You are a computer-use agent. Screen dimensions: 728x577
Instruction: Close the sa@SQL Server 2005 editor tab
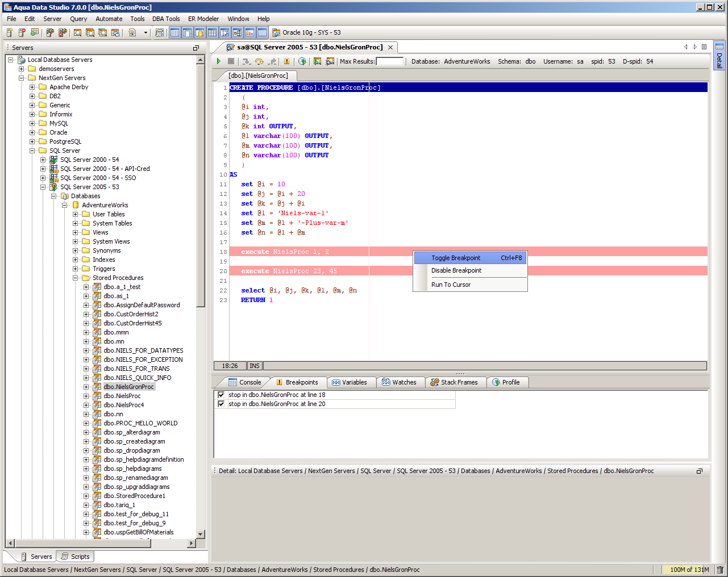390,47
